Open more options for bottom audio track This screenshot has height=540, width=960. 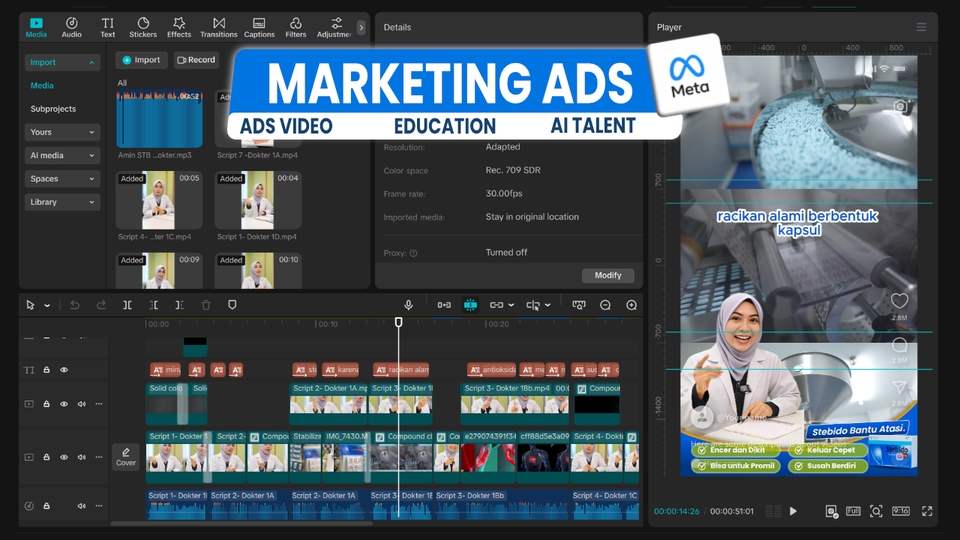pyautogui.click(x=99, y=506)
